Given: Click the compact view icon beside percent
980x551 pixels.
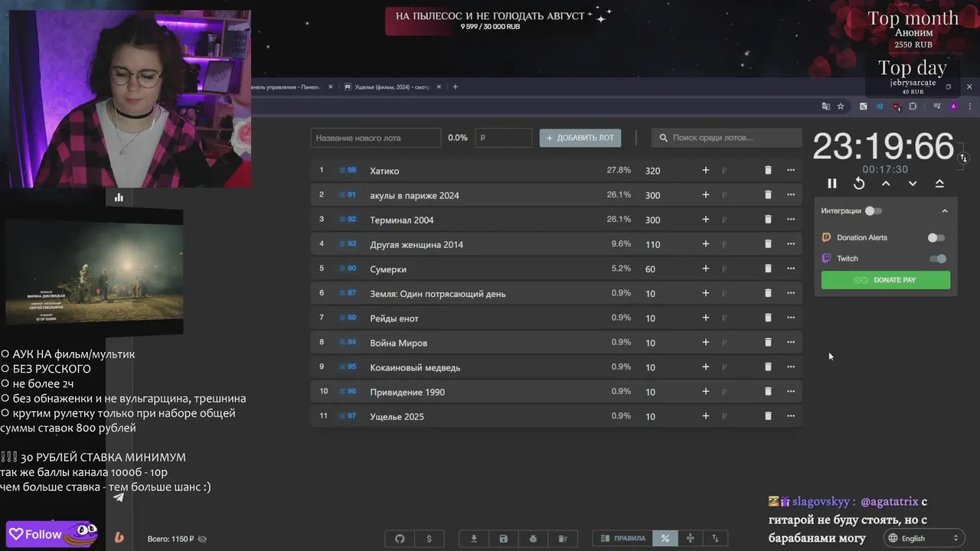Looking at the screenshot, I should pos(690,539).
